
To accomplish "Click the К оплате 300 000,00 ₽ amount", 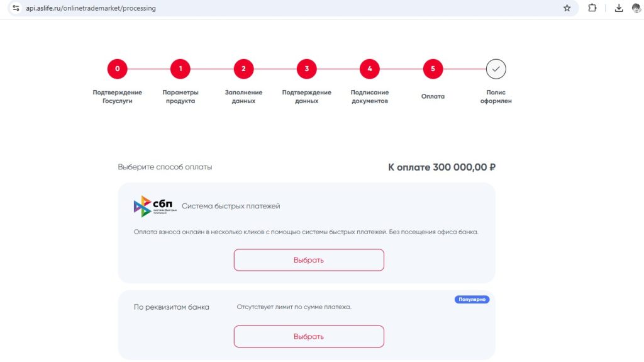I will click(x=442, y=167).
